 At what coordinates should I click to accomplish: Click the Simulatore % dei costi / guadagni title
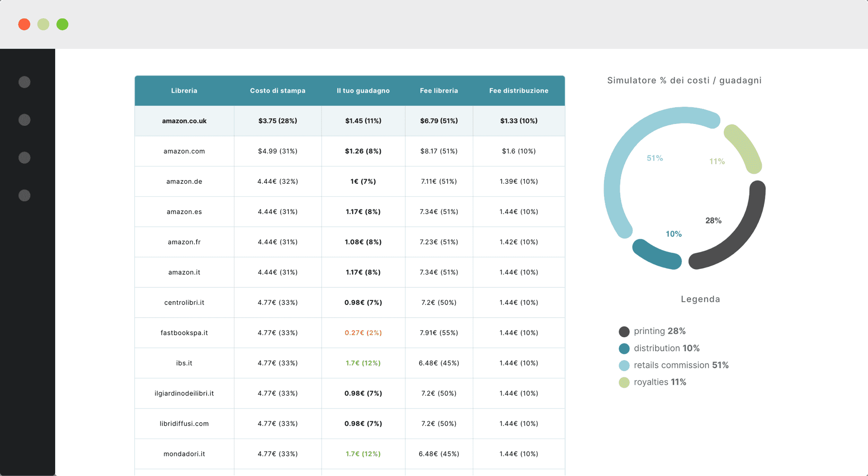(684, 81)
